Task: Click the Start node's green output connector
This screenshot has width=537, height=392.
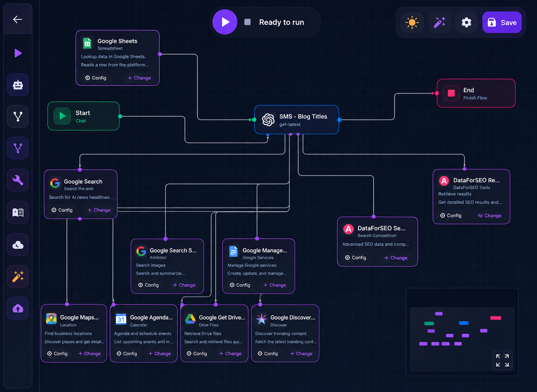Action: coord(120,116)
